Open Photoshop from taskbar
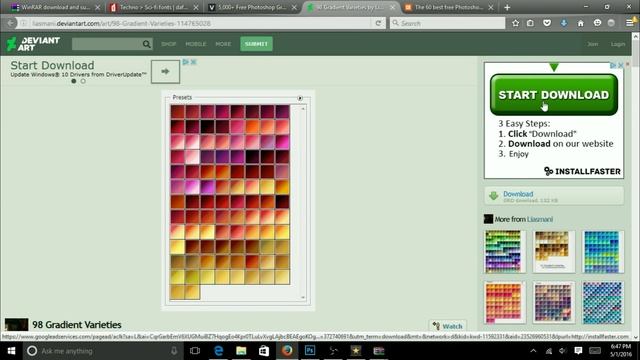The width and height of the screenshot is (640, 360). [310, 351]
